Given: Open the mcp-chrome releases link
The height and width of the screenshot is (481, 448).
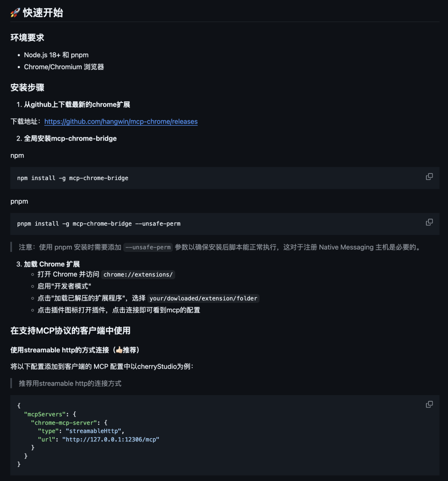Looking at the screenshot, I should click(x=121, y=122).
